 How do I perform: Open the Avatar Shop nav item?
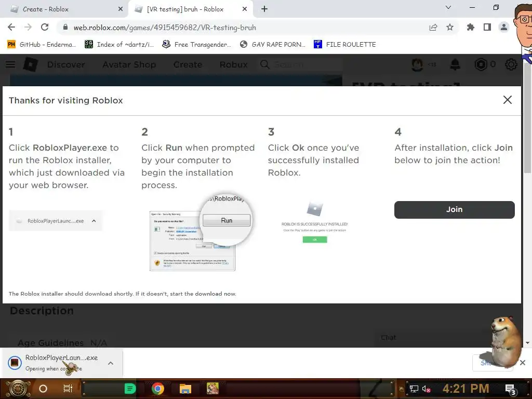click(x=129, y=64)
